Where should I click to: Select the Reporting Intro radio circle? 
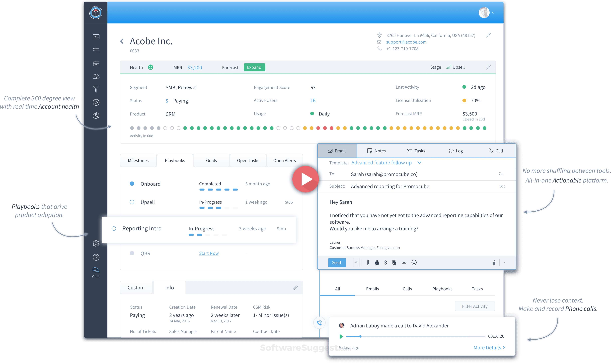pos(114,229)
